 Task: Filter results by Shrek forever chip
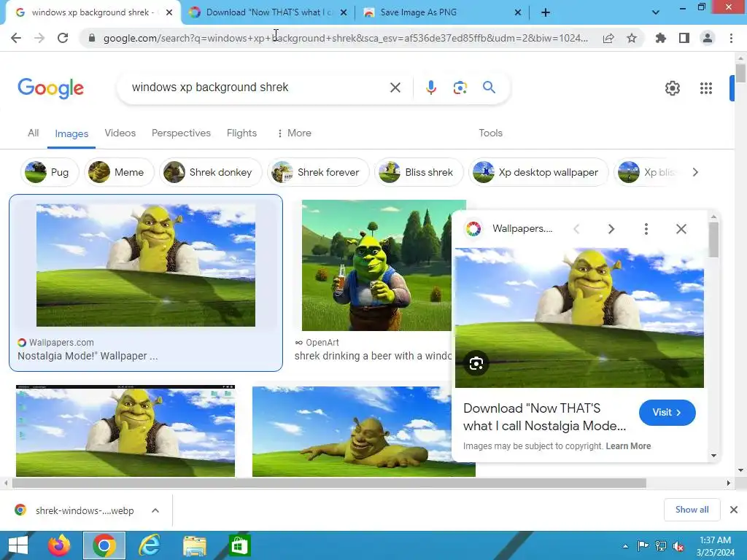click(x=318, y=172)
